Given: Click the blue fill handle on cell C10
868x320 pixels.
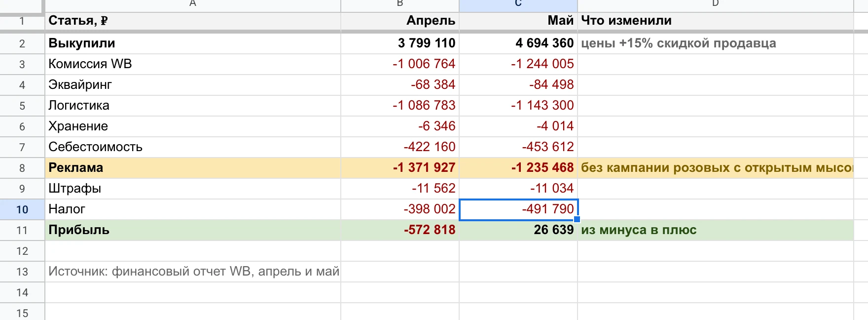Looking at the screenshot, I should point(577,219).
